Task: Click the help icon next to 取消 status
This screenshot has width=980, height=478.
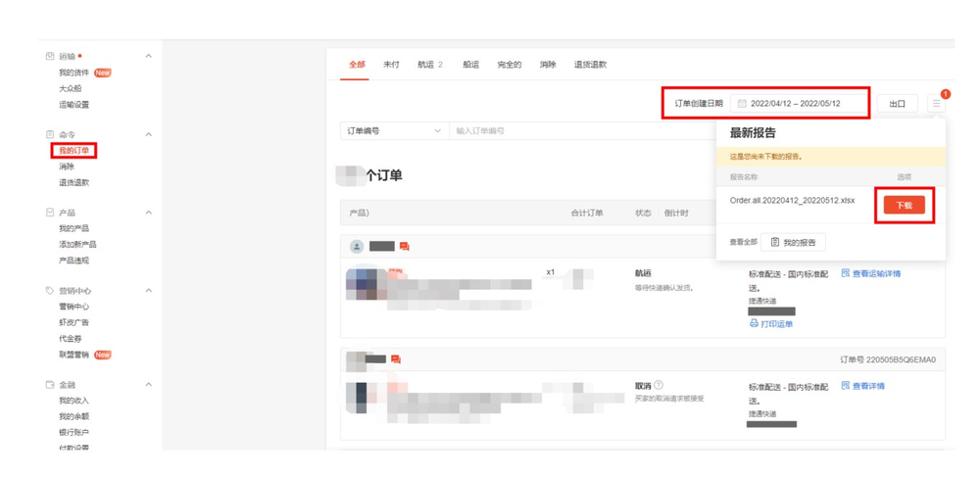Action: (x=659, y=386)
